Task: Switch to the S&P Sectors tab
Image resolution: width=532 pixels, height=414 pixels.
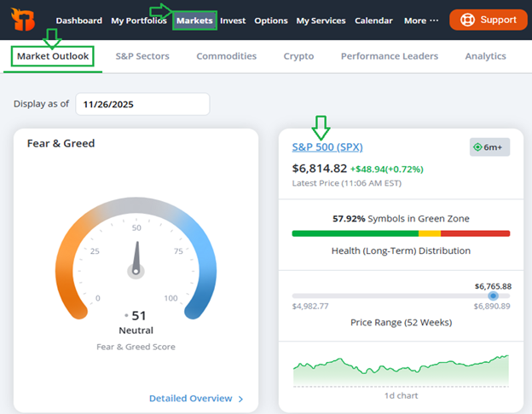Action: pos(142,56)
